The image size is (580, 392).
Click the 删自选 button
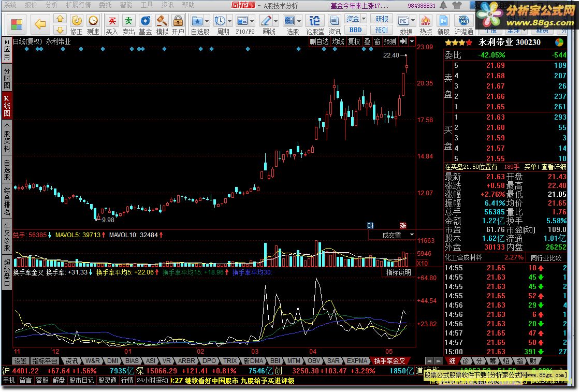click(319, 41)
